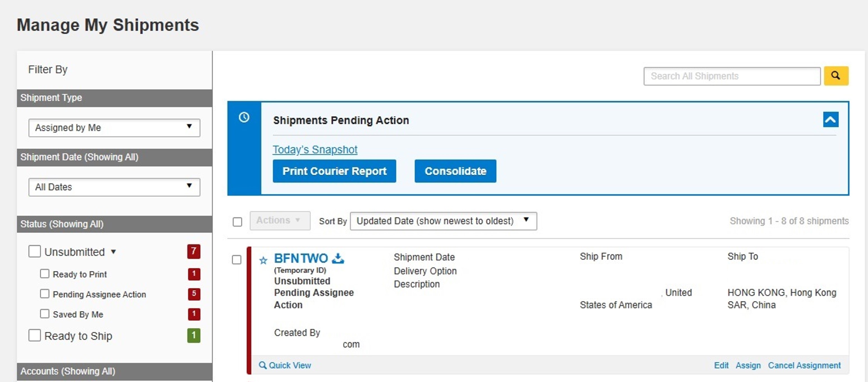Collapse the Unsubmitted sub-filters arrow
The image size is (868, 382).
coord(114,252)
